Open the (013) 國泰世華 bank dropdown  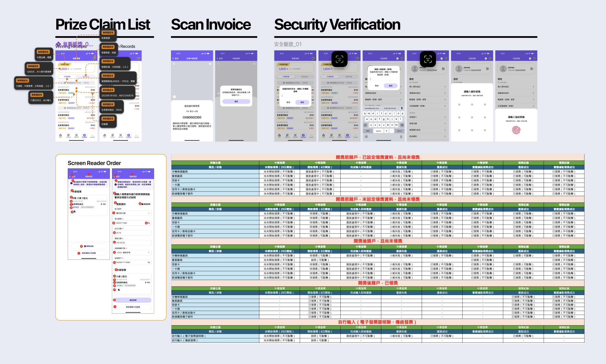point(133,253)
